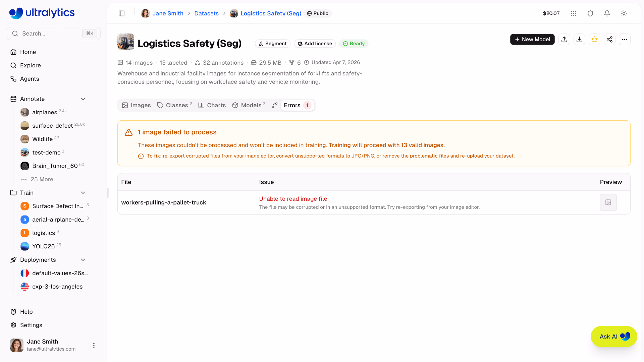Image resolution: width=644 pixels, height=362 pixels.
Task: Click the Logistics Safety dataset thumbnail
Action: coord(126,42)
